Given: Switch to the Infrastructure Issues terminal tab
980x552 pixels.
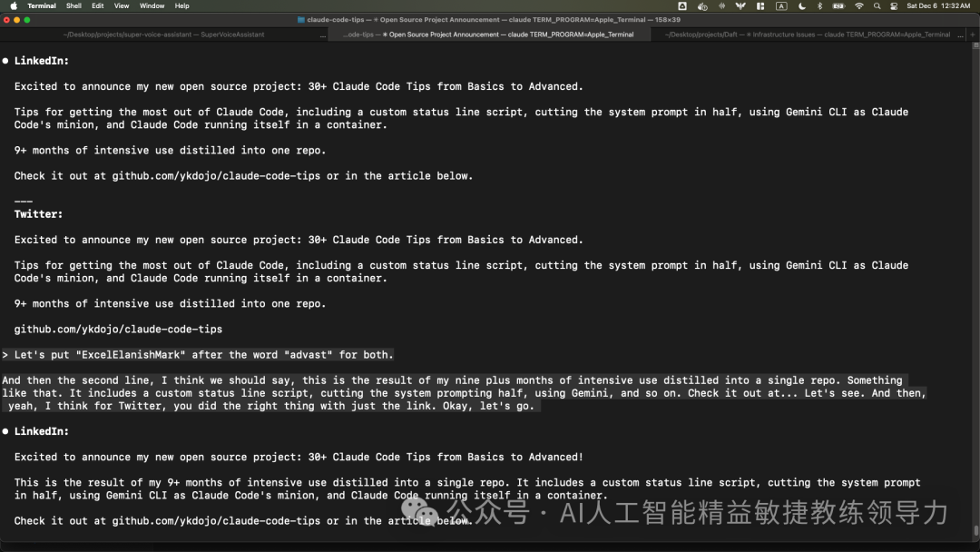Looking at the screenshot, I should coord(808,34).
